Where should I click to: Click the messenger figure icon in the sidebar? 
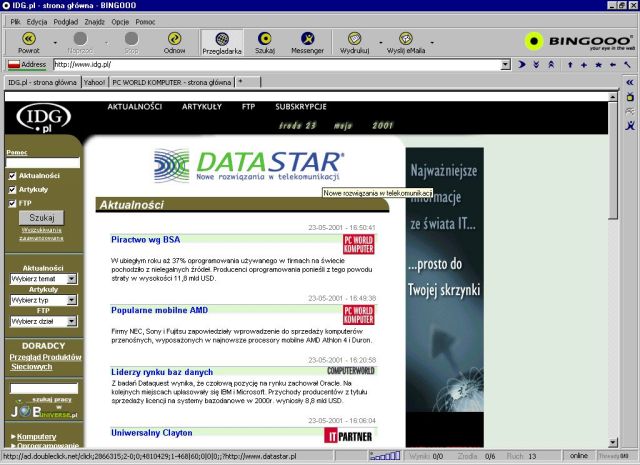click(630, 125)
